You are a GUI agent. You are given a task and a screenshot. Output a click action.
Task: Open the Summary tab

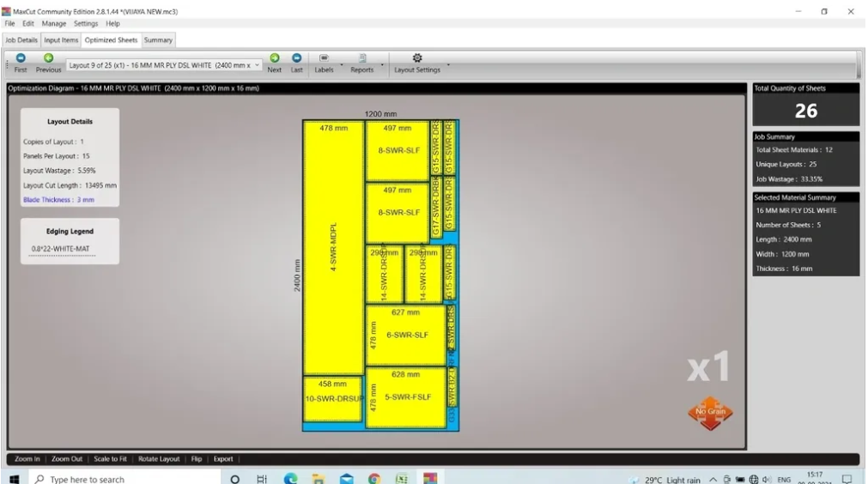158,39
